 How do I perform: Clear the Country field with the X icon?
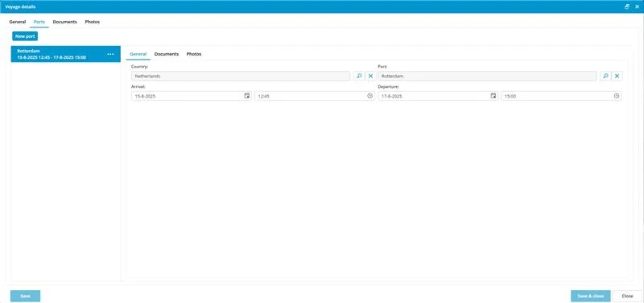[370, 76]
